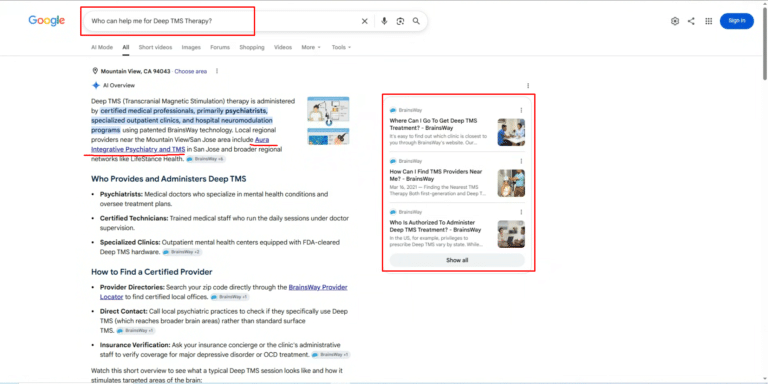Click the location pin icon

[95, 71]
